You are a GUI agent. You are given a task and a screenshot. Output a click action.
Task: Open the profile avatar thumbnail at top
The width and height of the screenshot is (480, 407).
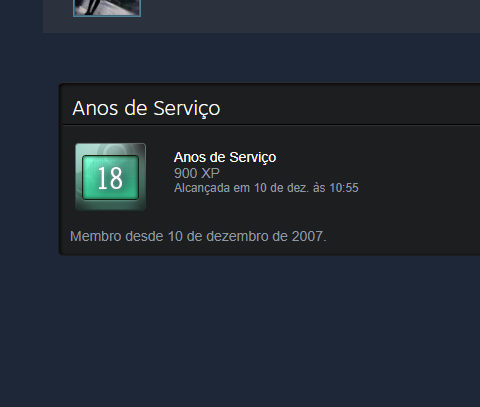pyautogui.click(x=107, y=8)
